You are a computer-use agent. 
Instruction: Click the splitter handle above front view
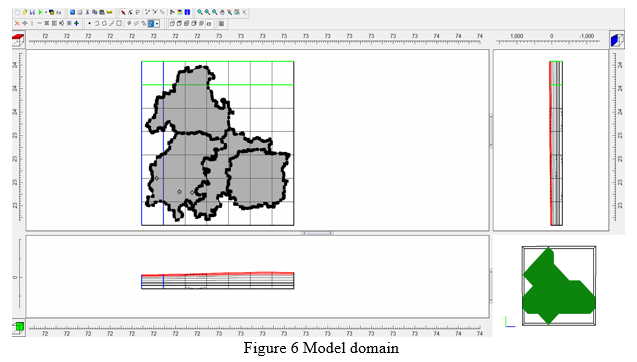click(318, 233)
